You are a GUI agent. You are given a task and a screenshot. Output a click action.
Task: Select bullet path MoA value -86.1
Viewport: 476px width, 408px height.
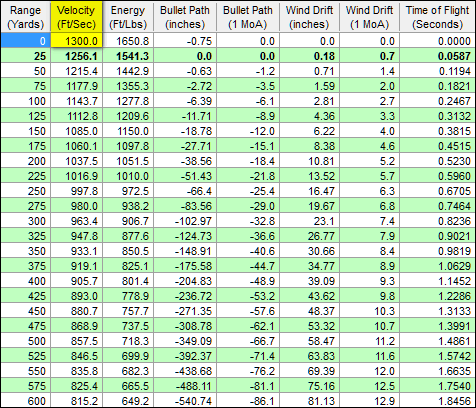tap(248, 401)
